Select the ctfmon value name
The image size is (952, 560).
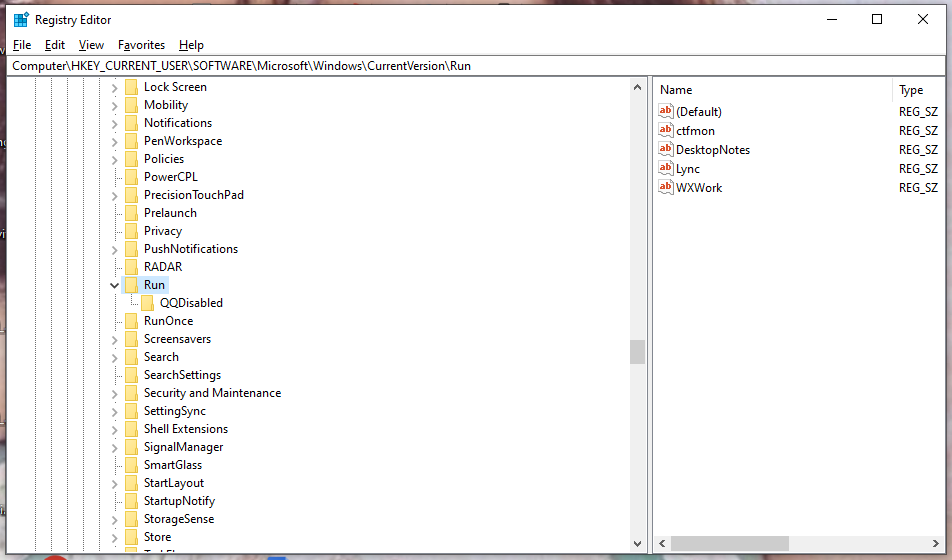pyautogui.click(x=695, y=131)
